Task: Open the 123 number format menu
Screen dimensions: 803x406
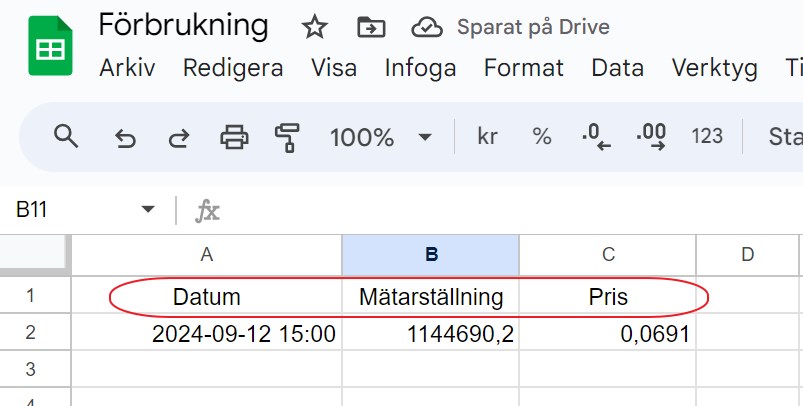Action: click(x=707, y=137)
